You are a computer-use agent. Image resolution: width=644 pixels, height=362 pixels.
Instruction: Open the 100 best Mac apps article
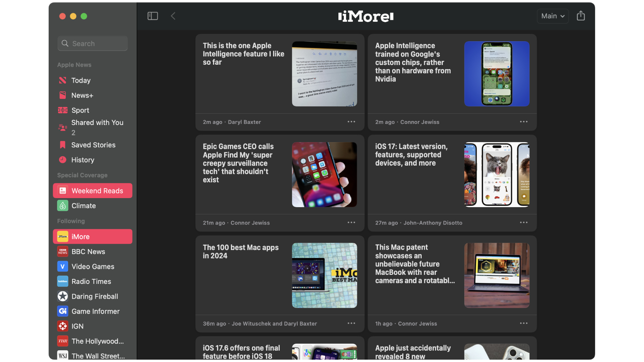(240, 252)
